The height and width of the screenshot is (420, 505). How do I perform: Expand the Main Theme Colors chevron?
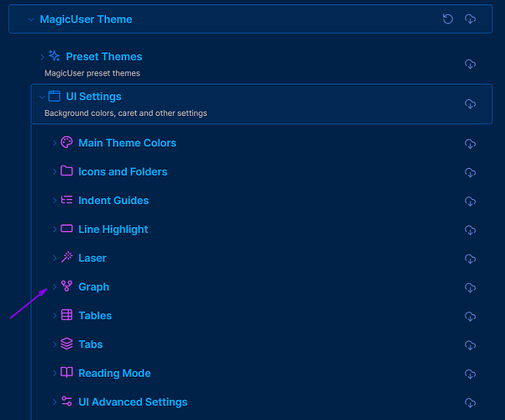point(55,143)
